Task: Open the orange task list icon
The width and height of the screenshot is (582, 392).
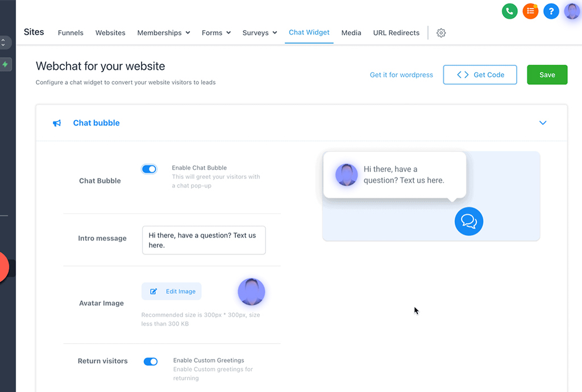Action: click(530, 11)
